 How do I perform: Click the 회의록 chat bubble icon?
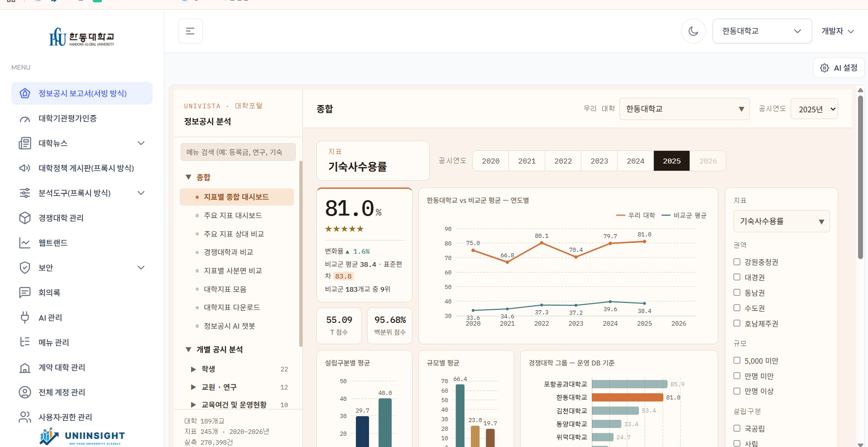click(x=25, y=293)
